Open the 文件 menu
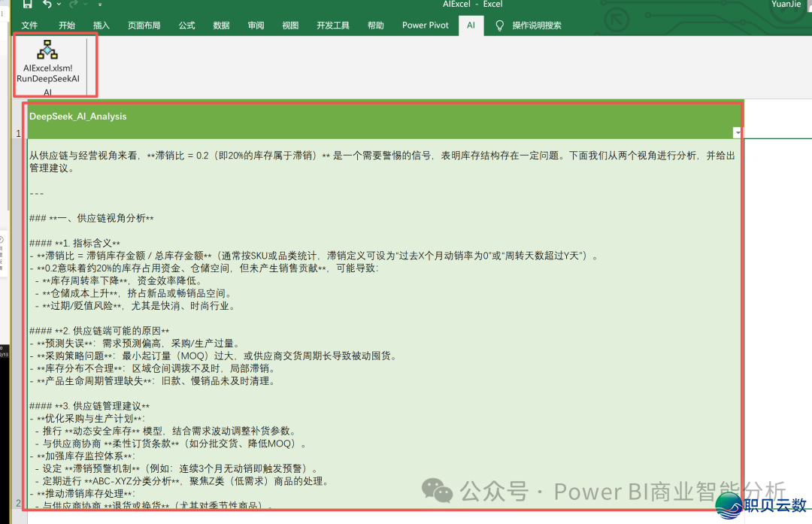 point(30,25)
